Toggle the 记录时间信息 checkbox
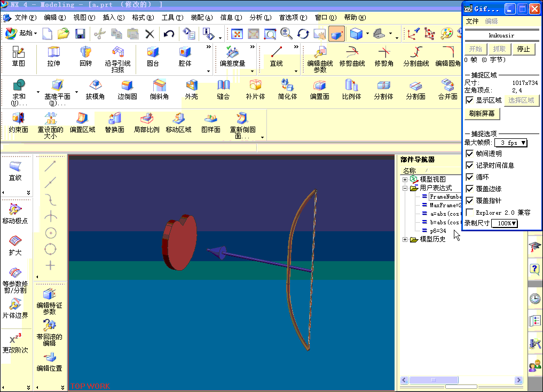 (x=469, y=165)
